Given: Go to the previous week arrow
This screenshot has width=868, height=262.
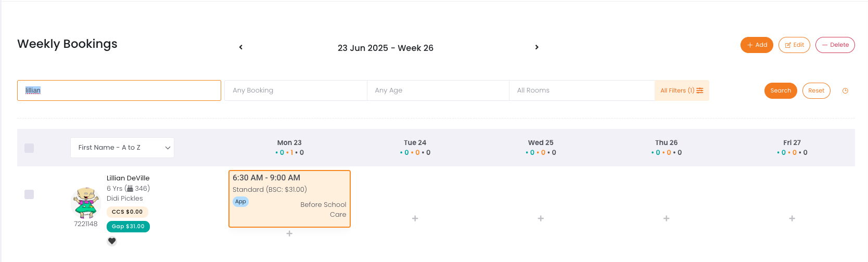Looking at the screenshot, I should coord(241,47).
